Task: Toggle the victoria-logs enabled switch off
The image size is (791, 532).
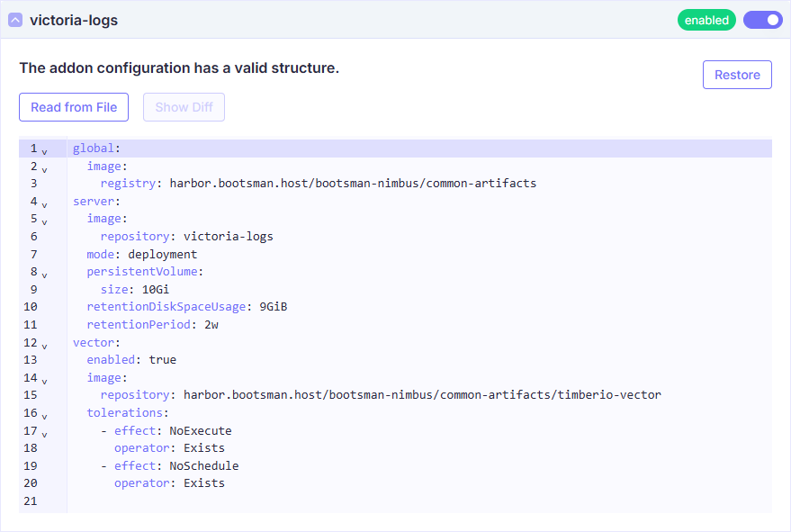Action: (x=762, y=20)
